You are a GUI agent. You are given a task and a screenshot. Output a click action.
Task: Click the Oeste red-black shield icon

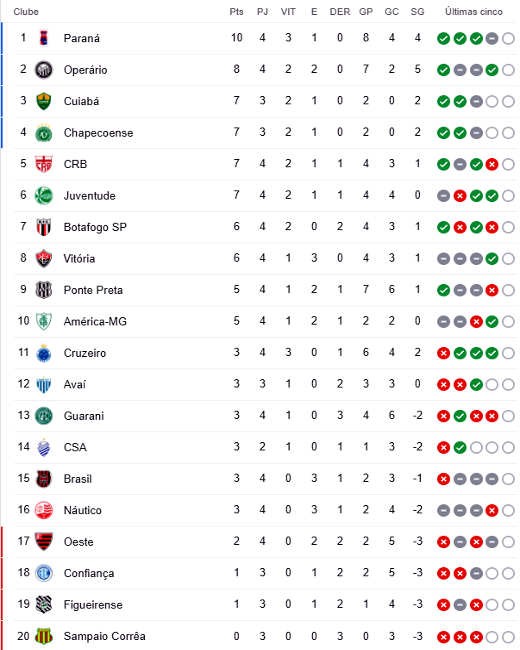click(44, 541)
